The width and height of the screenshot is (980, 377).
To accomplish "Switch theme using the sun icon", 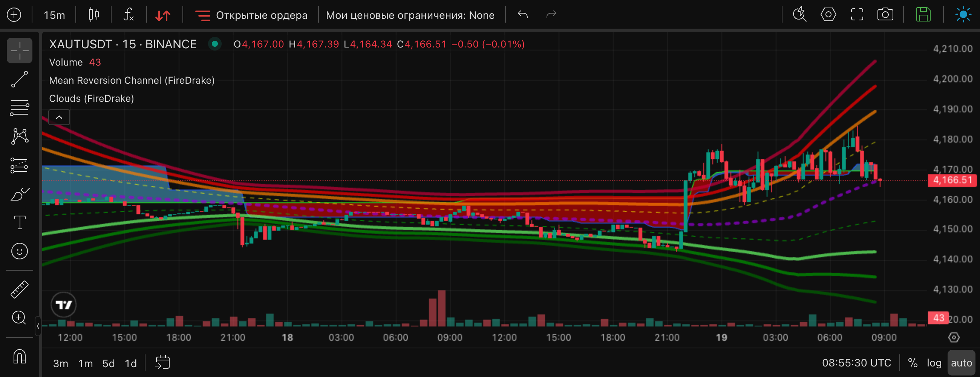I will click(x=963, y=15).
